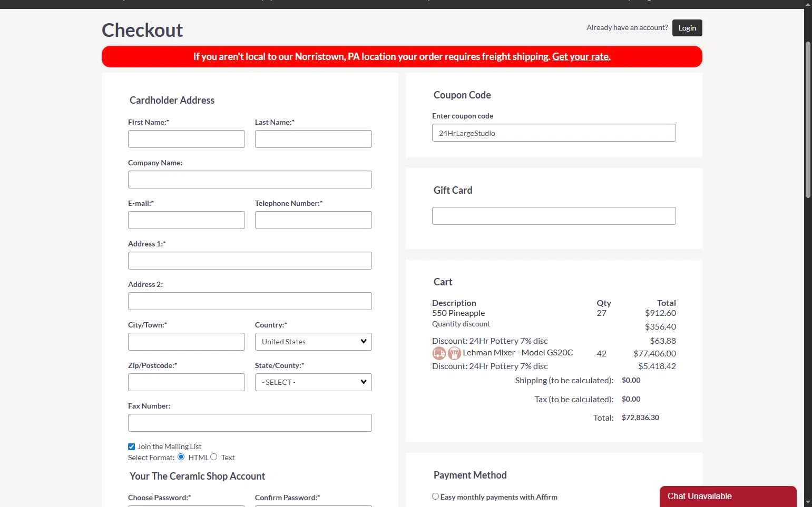Click the Login button
Image resolution: width=812 pixels, height=507 pixels.
click(687, 28)
